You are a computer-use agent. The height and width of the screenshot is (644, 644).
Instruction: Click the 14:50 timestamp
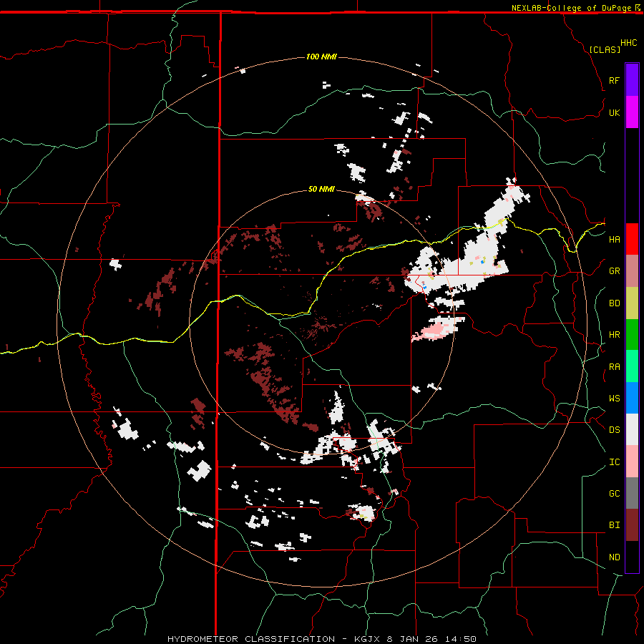(460, 639)
